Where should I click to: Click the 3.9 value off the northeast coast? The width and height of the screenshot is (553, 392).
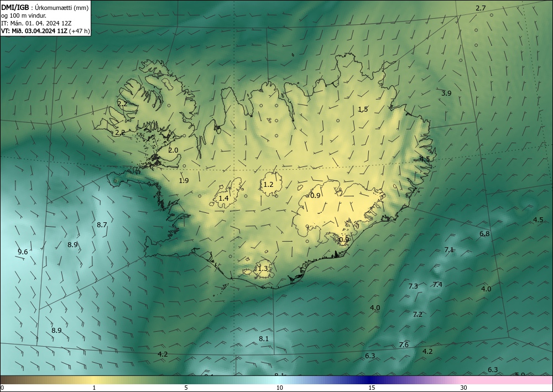click(446, 93)
